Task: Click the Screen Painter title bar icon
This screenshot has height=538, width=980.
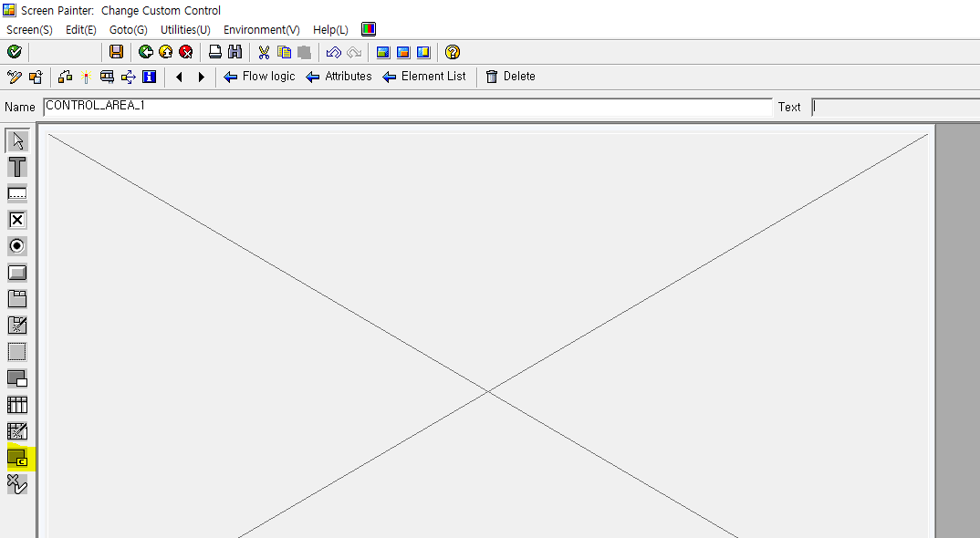Action: 9,10
